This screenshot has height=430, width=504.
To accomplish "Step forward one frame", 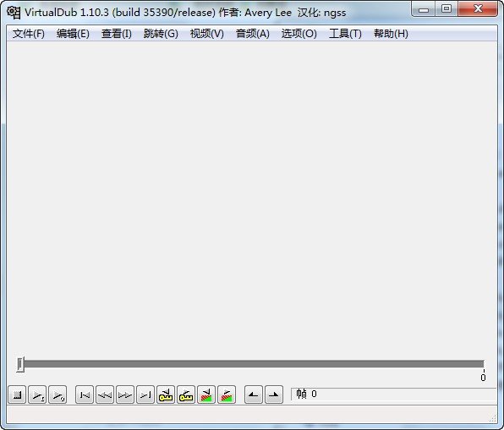I will point(125,395).
